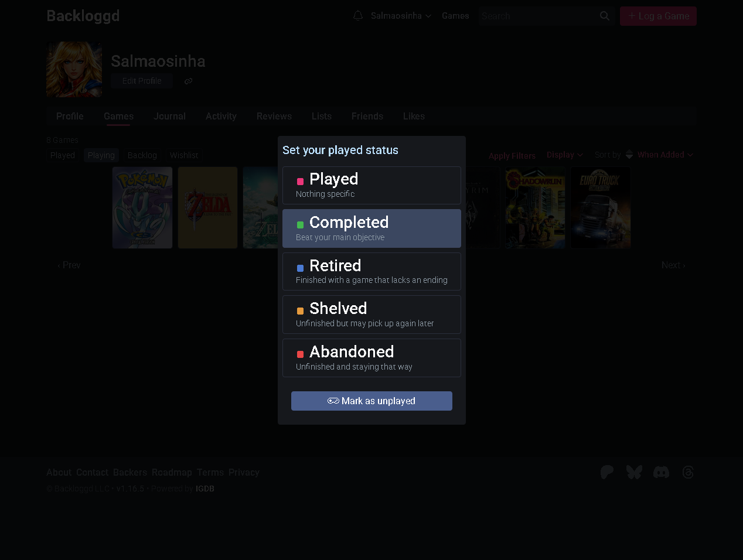Open the Games nav link

[x=455, y=16]
